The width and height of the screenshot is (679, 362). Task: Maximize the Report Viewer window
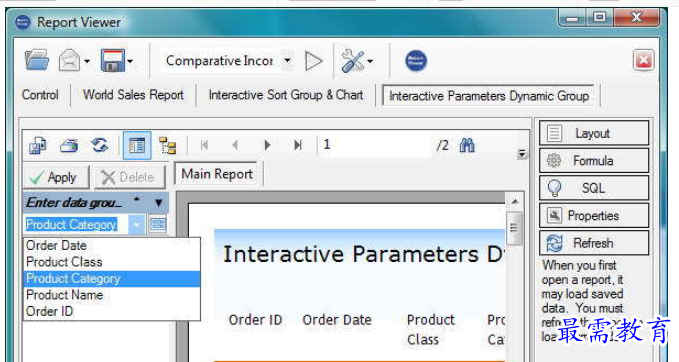point(599,18)
